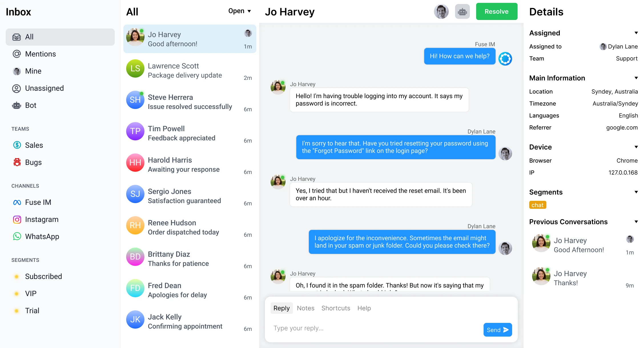Click the Jo Harvey profile avatar
This screenshot has height=348, width=644.
(x=135, y=39)
